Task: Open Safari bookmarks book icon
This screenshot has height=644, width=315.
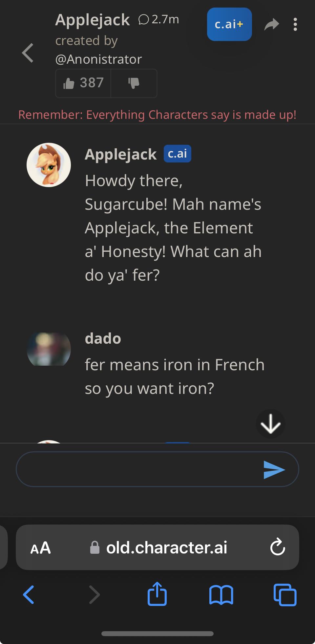Action: (x=221, y=595)
